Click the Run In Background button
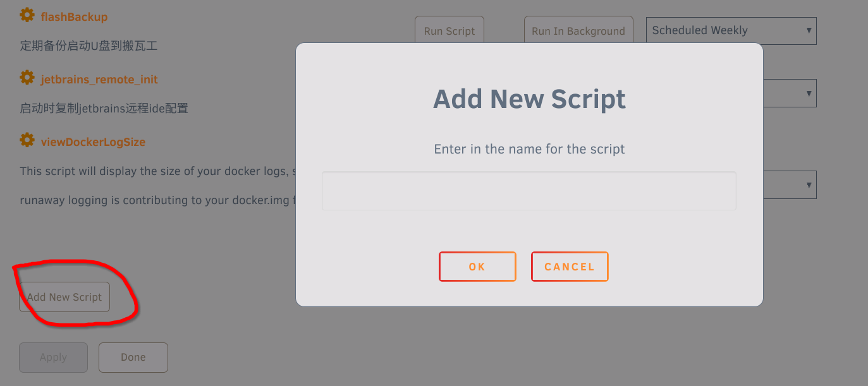The image size is (868, 386). 578,31
